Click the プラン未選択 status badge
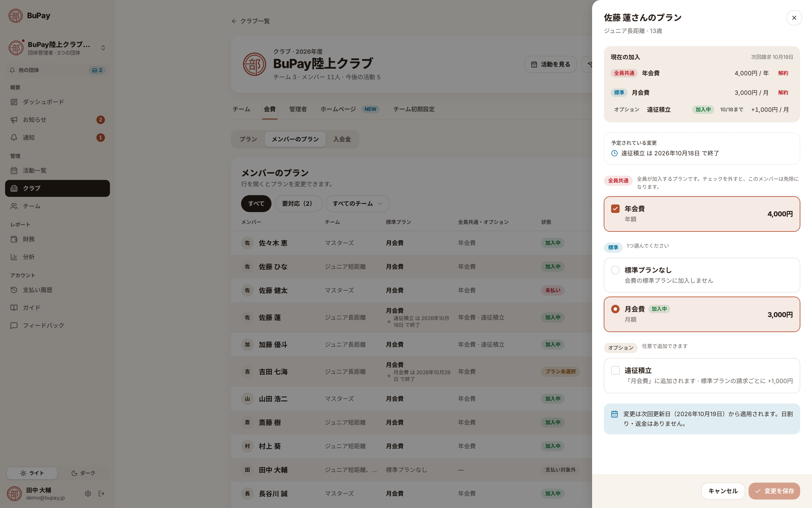 click(x=560, y=372)
